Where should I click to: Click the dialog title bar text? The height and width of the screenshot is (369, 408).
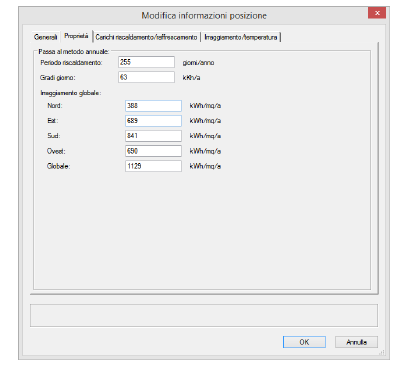(204, 15)
